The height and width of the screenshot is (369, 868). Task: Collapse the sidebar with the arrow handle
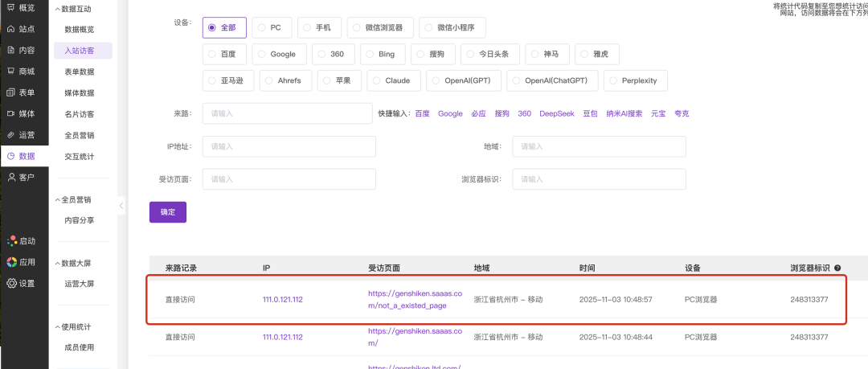click(x=121, y=206)
